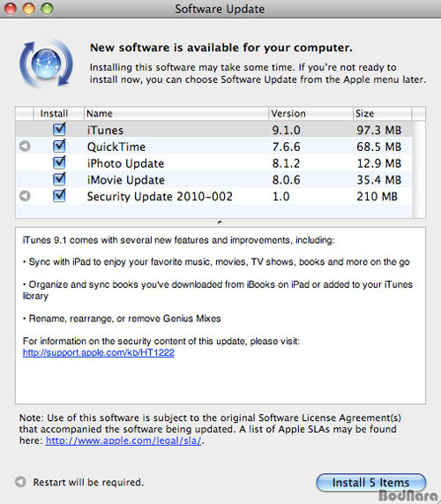The height and width of the screenshot is (504, 441).
Task: Click the iMovie version 8.0.6 cell
Action: click(286, 180)
